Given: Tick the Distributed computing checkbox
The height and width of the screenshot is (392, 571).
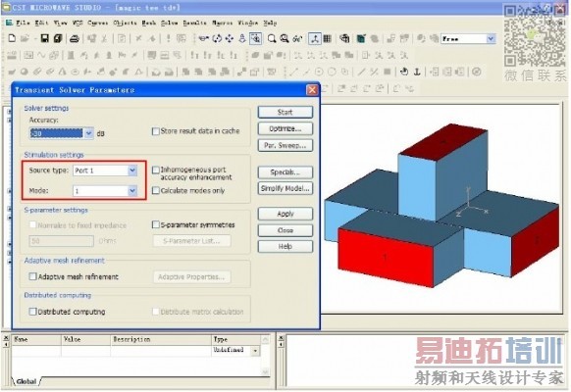Looking at the screenshot, I should tap(32, 312).
